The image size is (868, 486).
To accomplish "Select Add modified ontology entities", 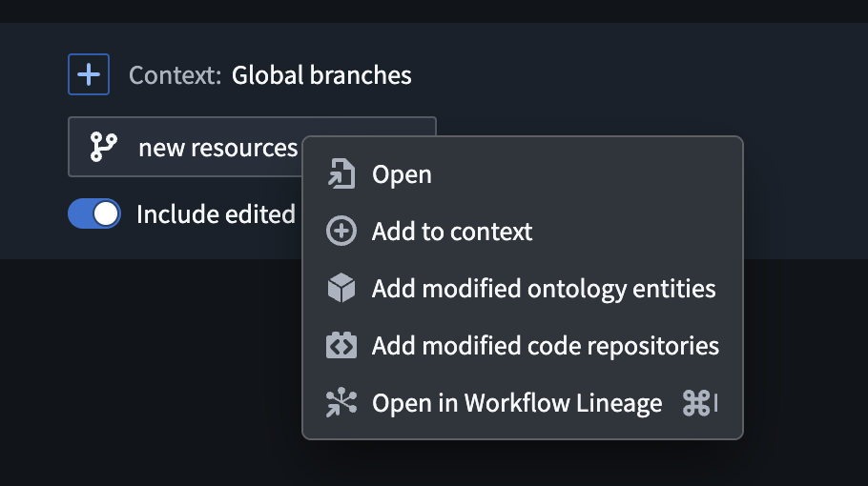I will 522,289.
